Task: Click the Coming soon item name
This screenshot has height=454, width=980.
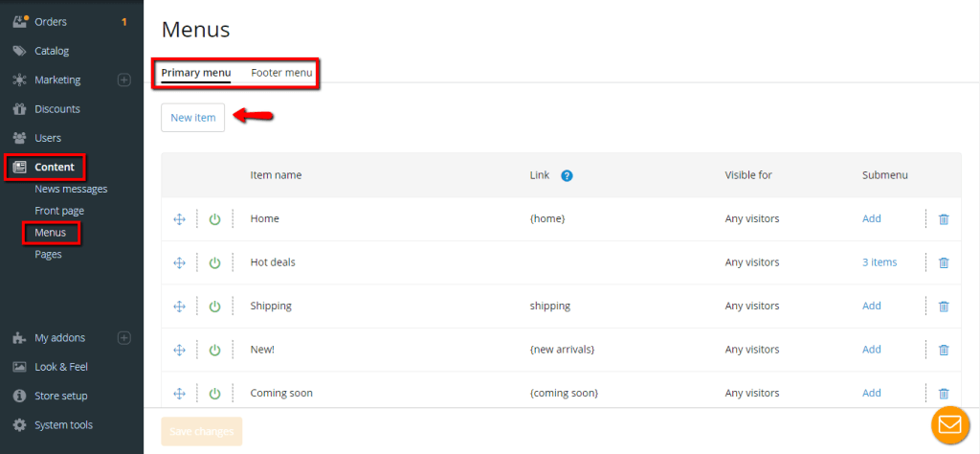Action: (x=281, y=393)
